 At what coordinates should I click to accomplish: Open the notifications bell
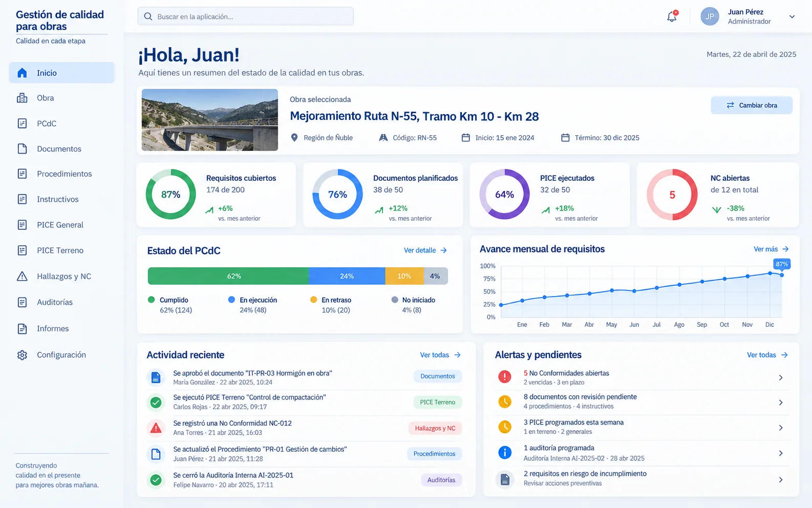[x=672, y=16]
